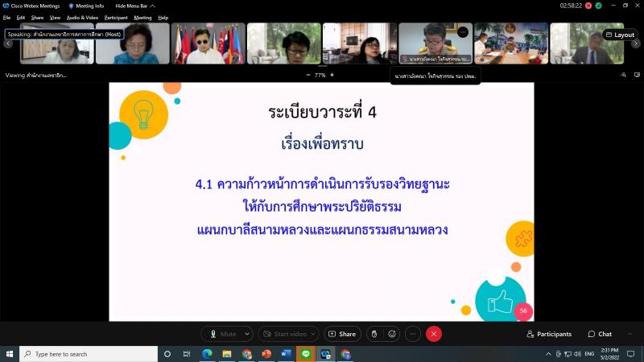The height and width of the screenshot is (362, 644).
Task: Click the green connection status icon
Action: (598, 6)
